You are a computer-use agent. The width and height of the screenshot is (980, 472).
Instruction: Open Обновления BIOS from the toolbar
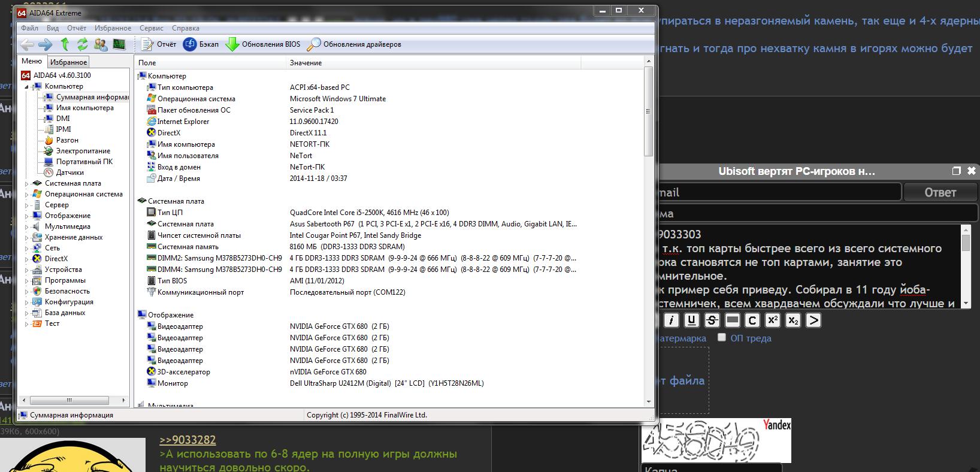263,44
